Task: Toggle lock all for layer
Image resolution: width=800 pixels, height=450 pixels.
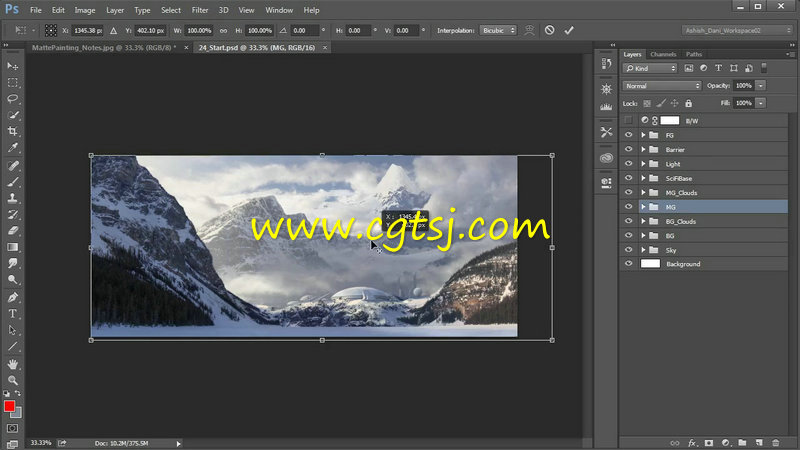Action: point(688,103)
